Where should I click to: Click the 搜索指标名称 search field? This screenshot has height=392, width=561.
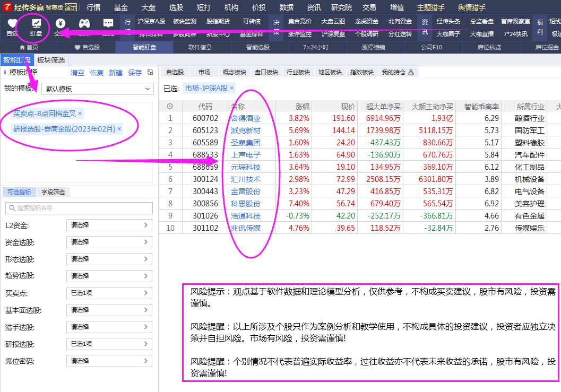tap(79, 208)
